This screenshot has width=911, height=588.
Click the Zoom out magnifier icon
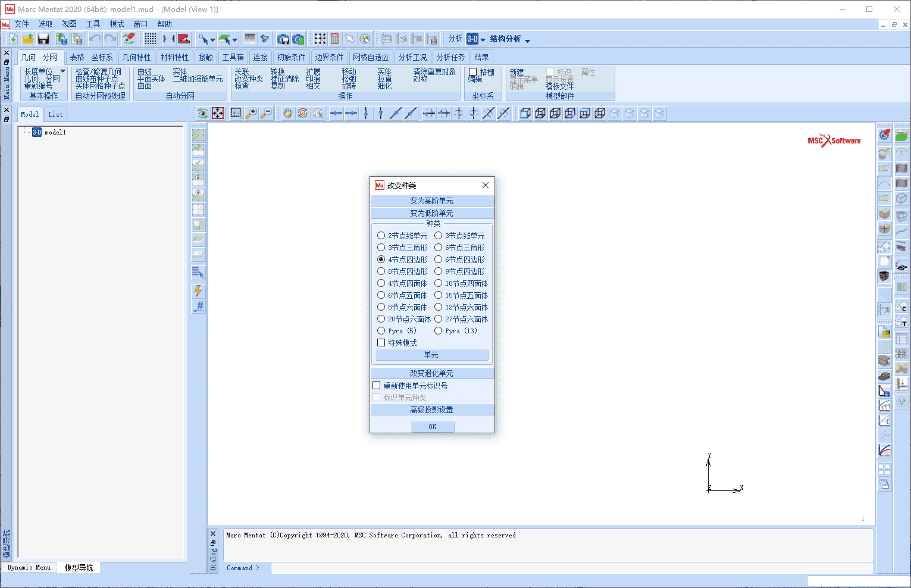(x=266, y=113)
